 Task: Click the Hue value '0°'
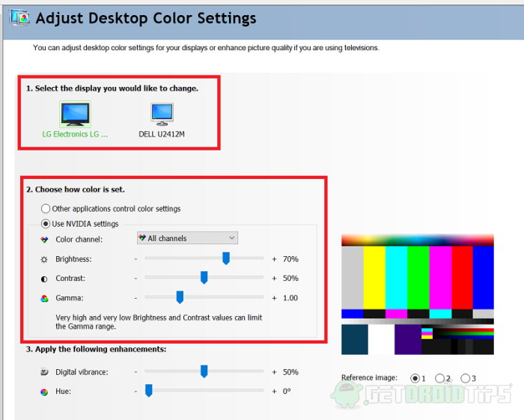click(x=287, y=392)
